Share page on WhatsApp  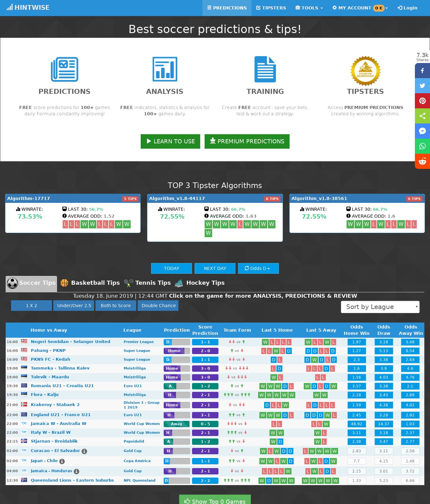422,146
